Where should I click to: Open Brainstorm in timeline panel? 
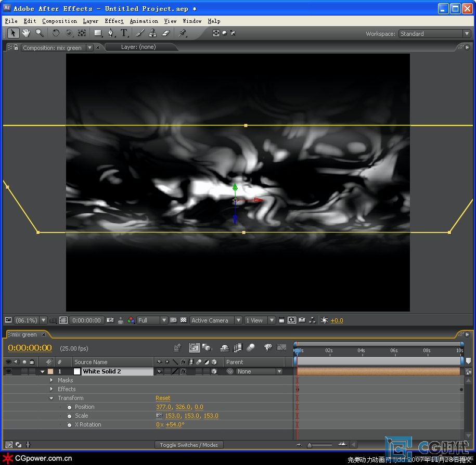click(268, 347)
